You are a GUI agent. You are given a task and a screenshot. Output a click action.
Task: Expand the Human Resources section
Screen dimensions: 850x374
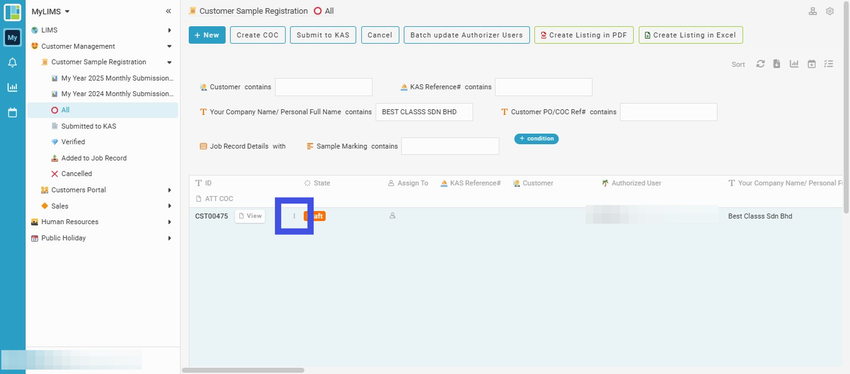click(102, 222)
